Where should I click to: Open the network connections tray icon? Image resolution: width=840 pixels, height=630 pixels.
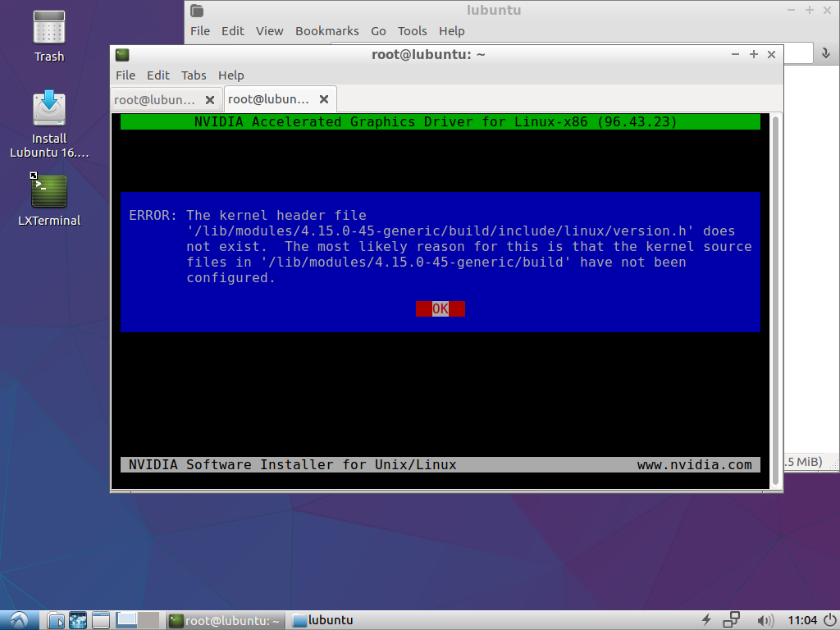tap(731, 620)
